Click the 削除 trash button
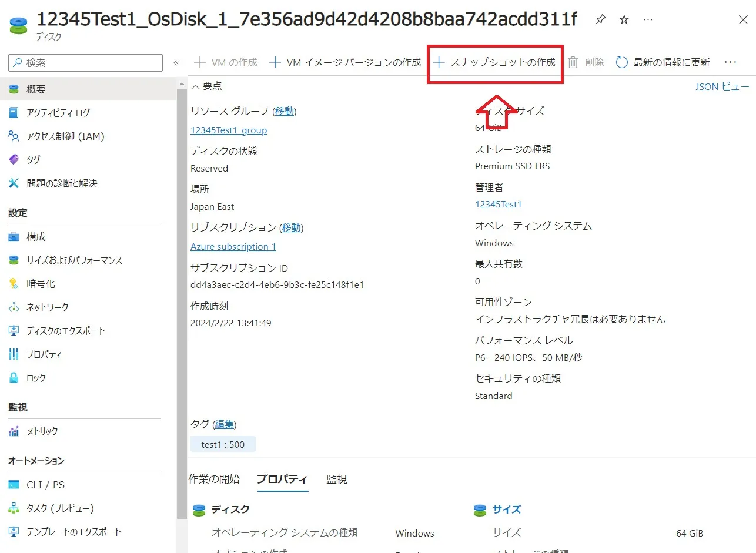The height and width of the screenshot is (553, 756). (586, 62)
